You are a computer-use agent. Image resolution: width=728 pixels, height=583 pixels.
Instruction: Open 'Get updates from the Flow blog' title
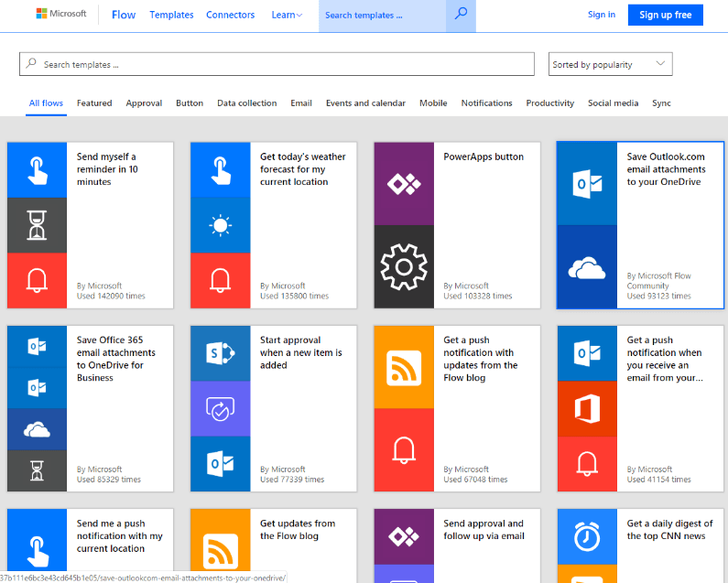coord(298,529)
